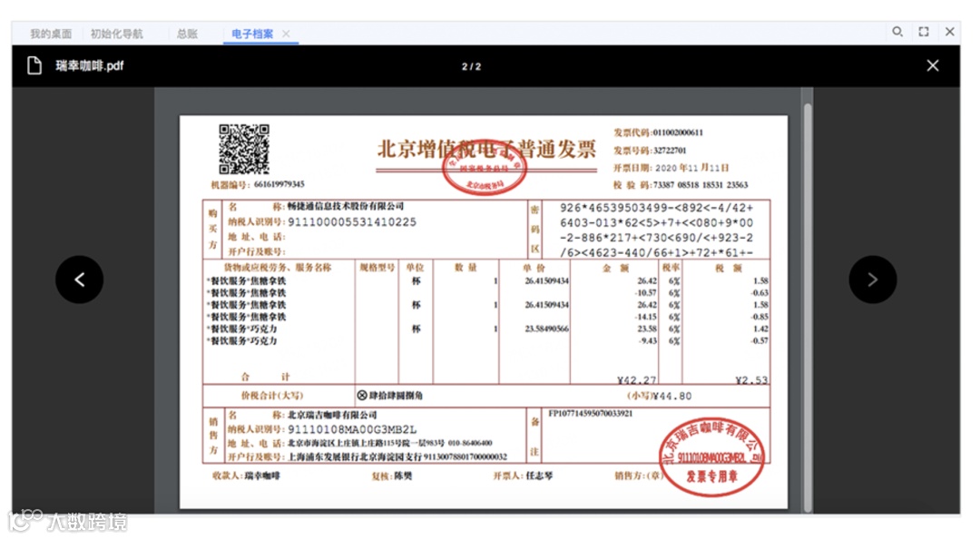Click the preview vertical scrollbar
This screenshot has height=539, width=980.
tap(808, 307)
